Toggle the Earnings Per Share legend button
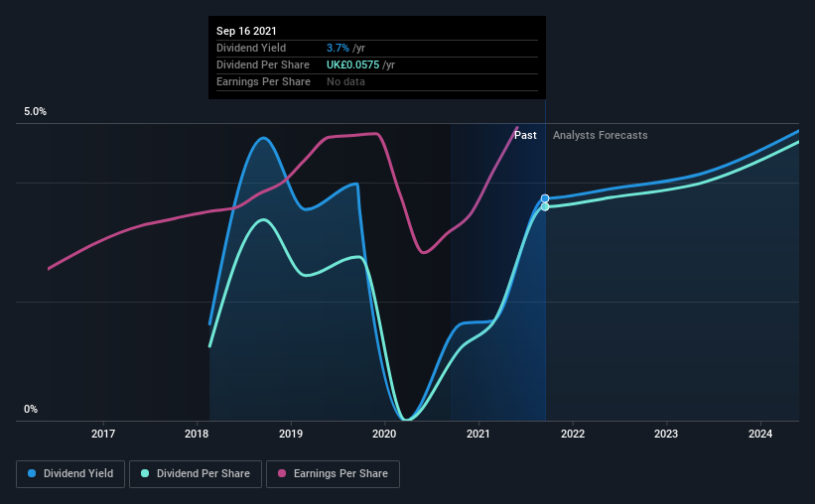Image resolution: width=815 pixels, height=504 pixels. (x=333, y=474)
